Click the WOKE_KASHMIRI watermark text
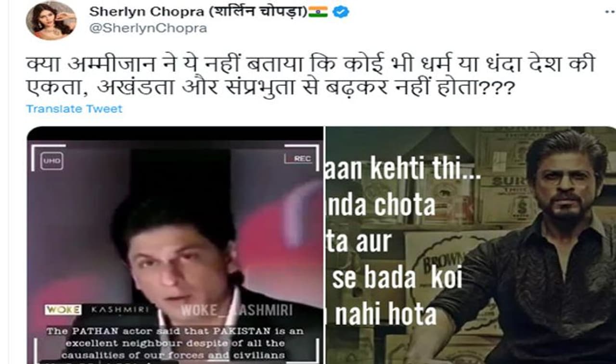This screenshot has height=364, width=616. [237, 310]
